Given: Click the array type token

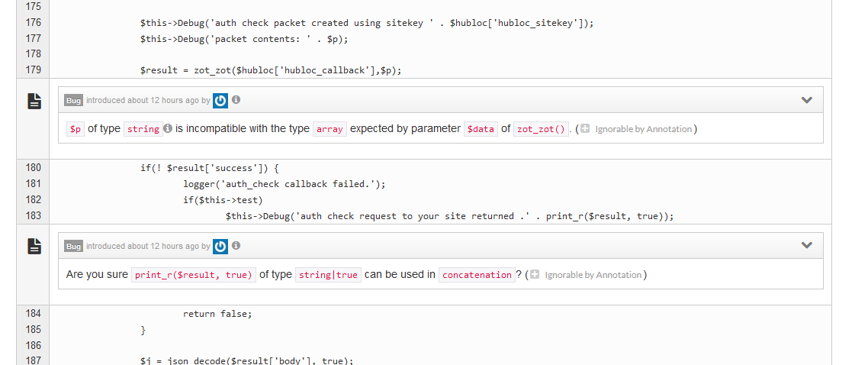Looking at the screenshot, I should [x=330, y=129].
